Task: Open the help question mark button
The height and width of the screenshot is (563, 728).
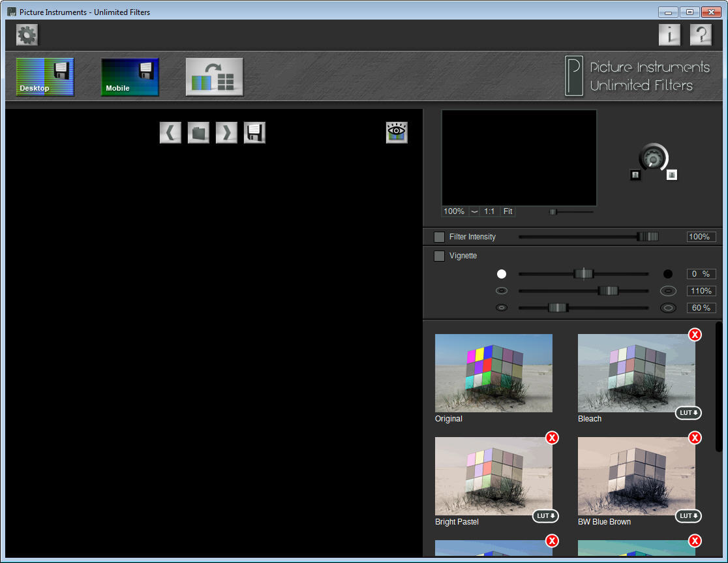Action: [x=701, y=35]
